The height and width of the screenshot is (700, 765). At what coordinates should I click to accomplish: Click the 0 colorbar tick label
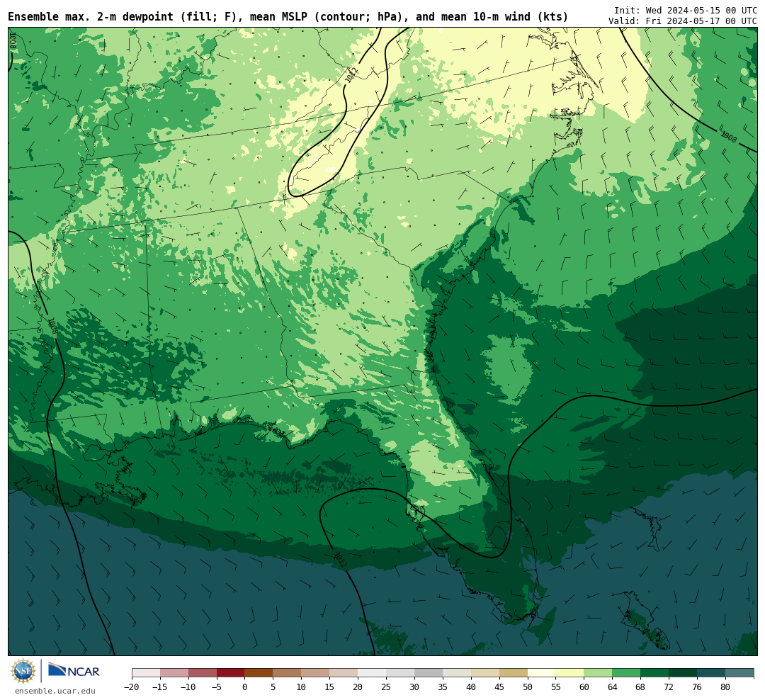click(x=245, y=687)
